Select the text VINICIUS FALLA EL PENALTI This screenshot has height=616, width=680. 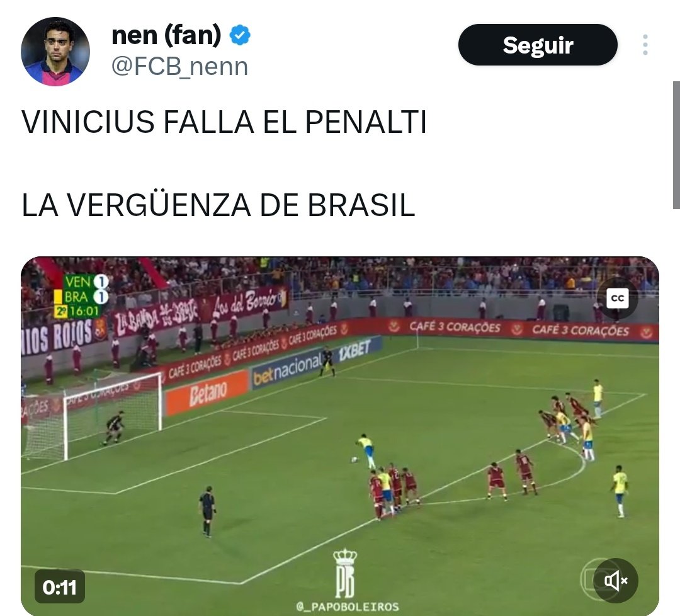click(224, 122)
